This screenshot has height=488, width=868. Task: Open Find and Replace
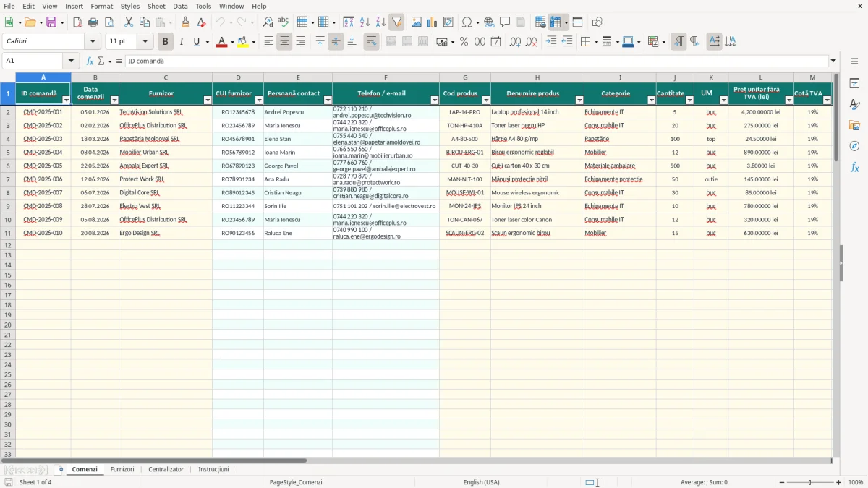(268, 22)
